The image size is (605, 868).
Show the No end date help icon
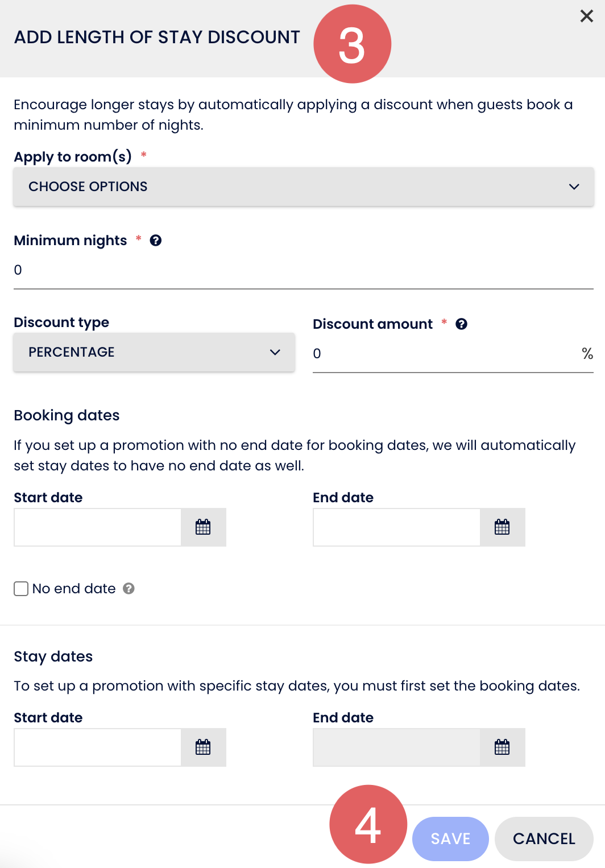tap(129, 589)
